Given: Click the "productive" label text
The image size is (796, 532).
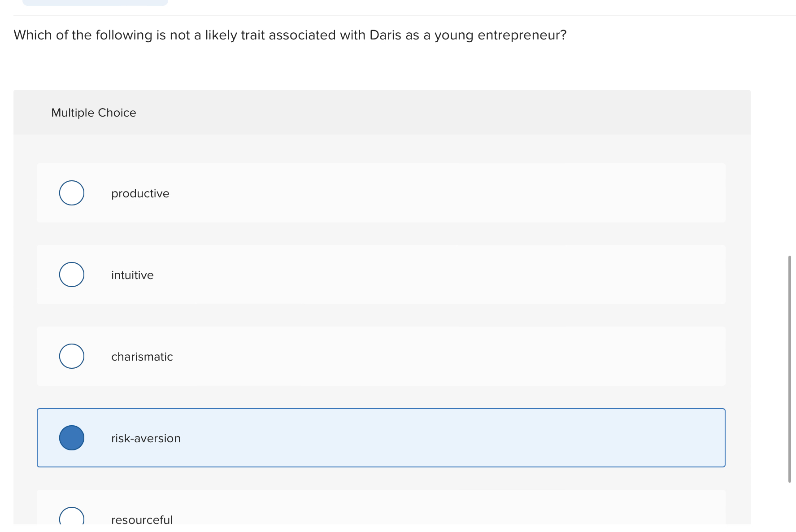Looking at the screenshot, I should (140, 193).
